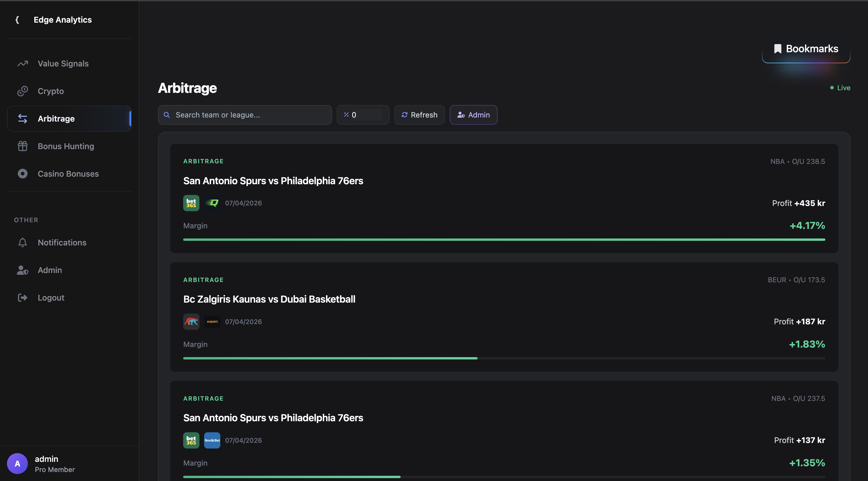Click the search team or league field

[245, 115]
